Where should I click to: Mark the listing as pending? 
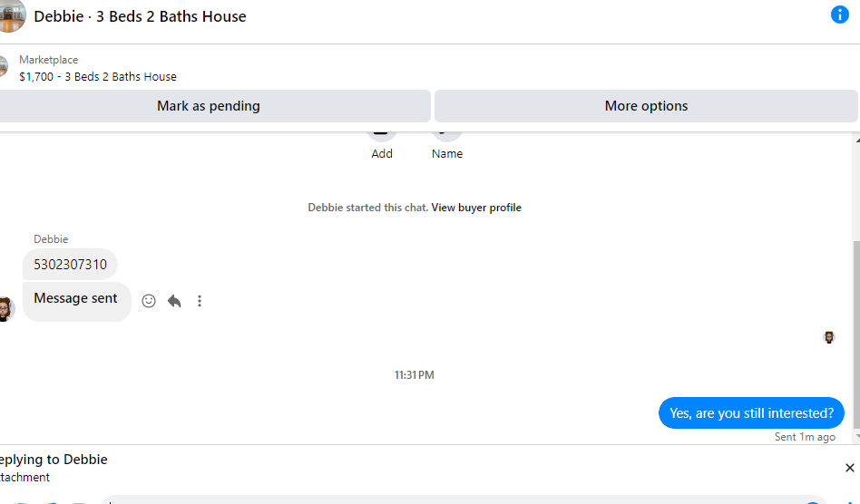[209, 106]
